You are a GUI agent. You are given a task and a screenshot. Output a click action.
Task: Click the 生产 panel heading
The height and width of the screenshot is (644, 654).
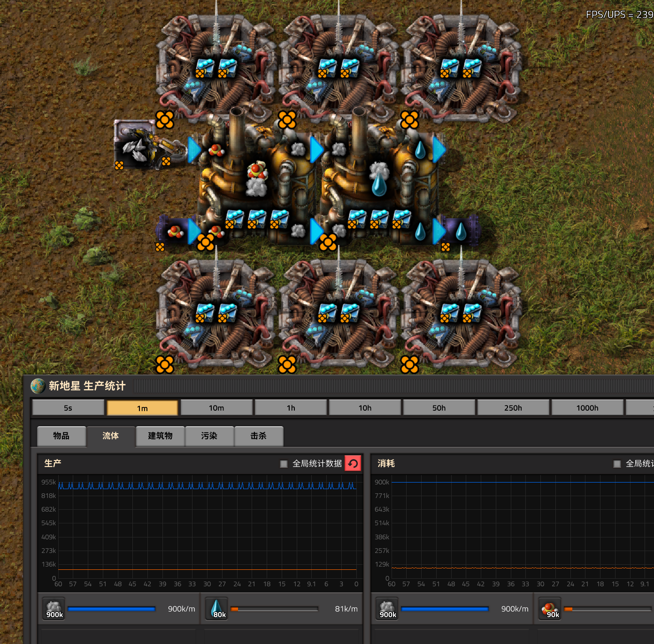53,463
